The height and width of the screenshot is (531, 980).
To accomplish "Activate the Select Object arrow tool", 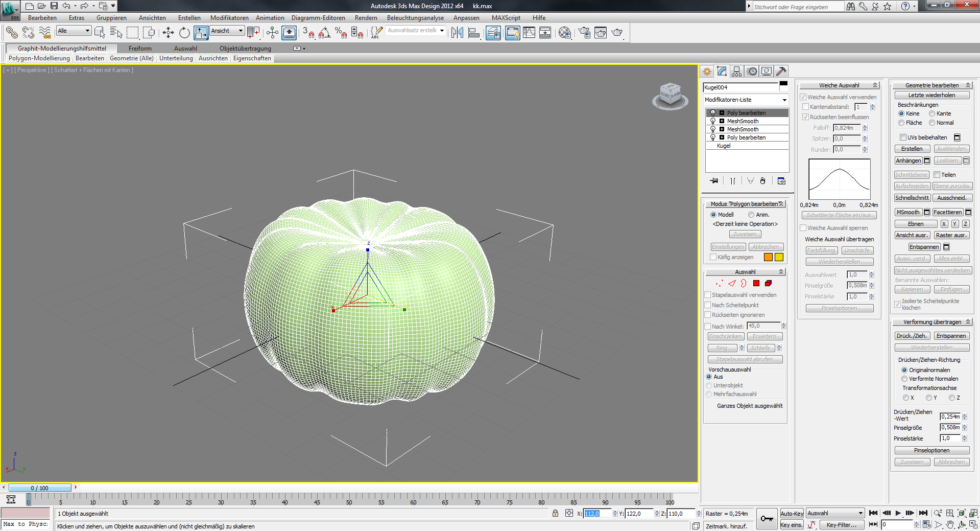I will pos(100,33).
